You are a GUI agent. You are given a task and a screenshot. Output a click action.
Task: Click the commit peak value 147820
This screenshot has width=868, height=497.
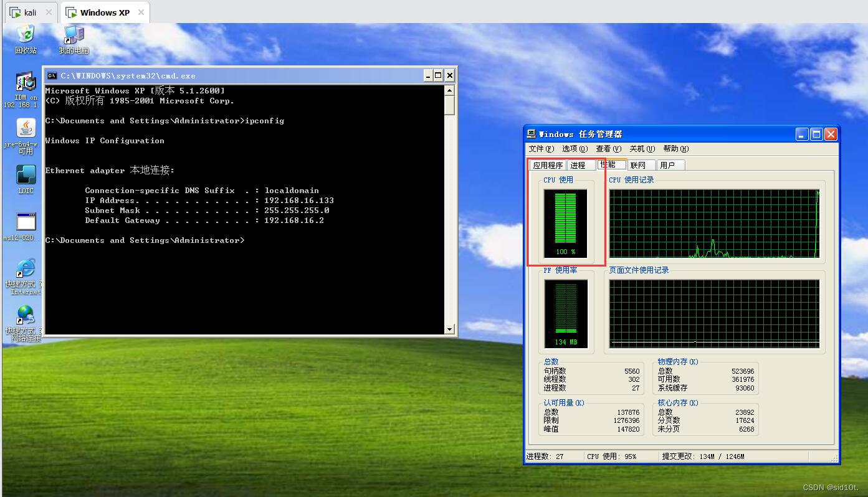[x=628, y=429]
